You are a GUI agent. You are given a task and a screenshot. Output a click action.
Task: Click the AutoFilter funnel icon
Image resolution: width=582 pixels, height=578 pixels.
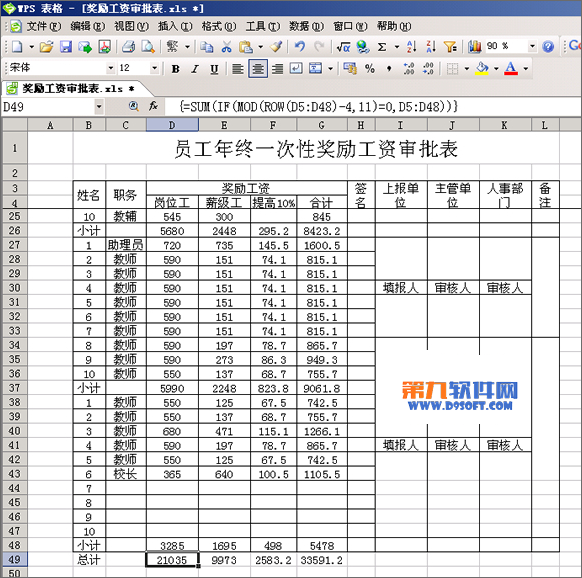(450, 47)
